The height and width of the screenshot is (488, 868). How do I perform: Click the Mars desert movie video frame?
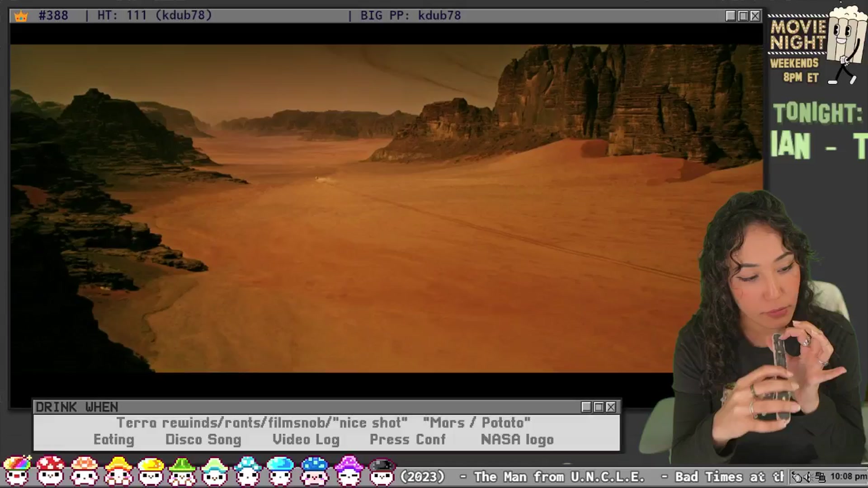click(387, 208)
